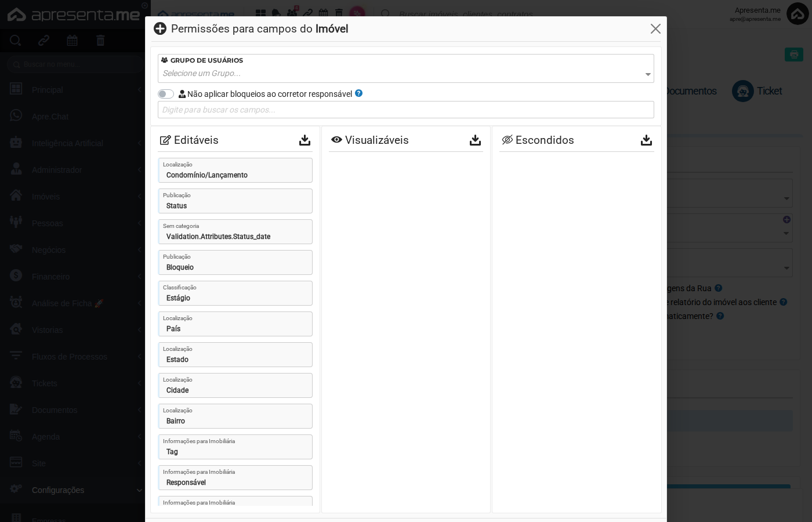Select the Estágio field card
The width and height of the screenshot is (812, 522).
point(235,293)
